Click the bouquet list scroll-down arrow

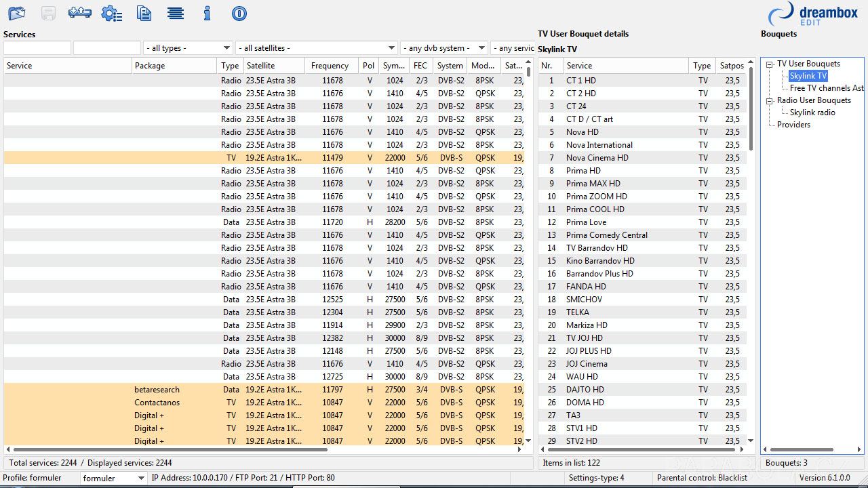click(751, 441)
